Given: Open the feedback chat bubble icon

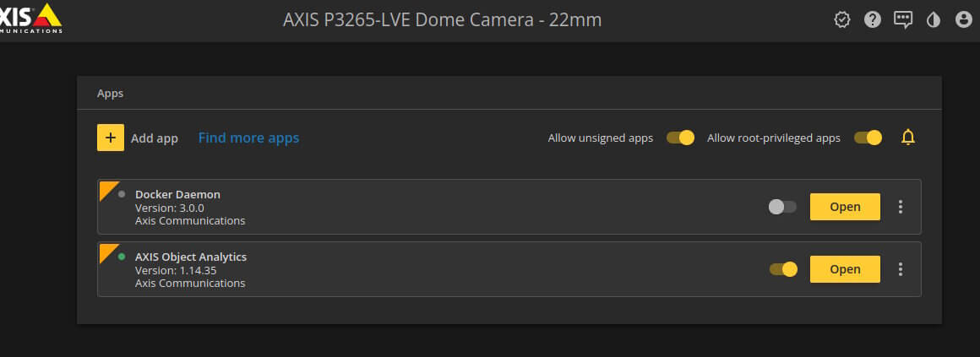Looking at the screenshot, I should [903, 20].
